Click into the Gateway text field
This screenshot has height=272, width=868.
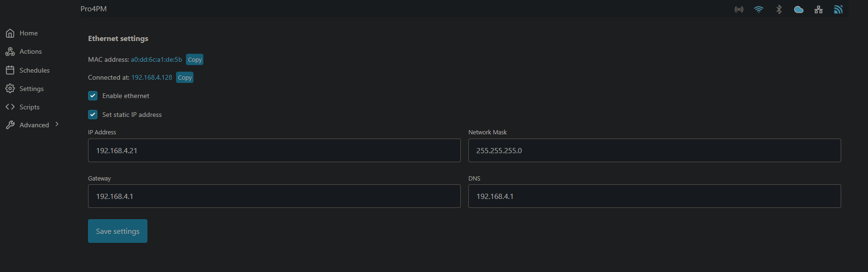tap(274, 196)
